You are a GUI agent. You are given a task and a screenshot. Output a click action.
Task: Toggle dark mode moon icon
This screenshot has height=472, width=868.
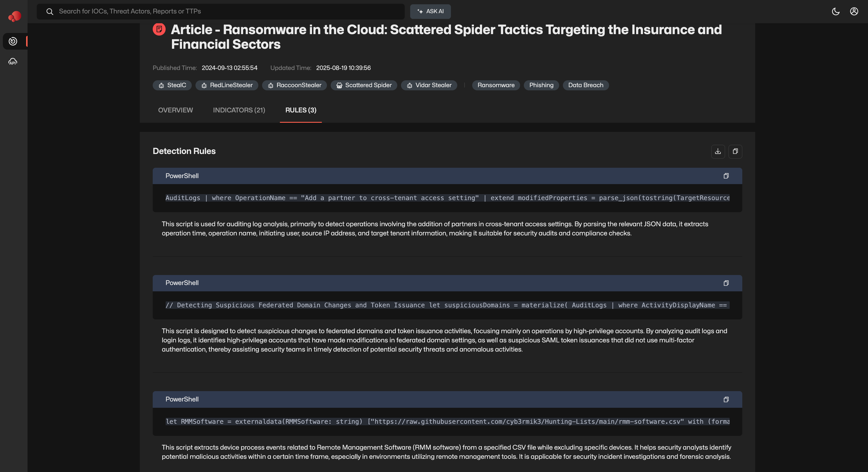tap(836, 11)
